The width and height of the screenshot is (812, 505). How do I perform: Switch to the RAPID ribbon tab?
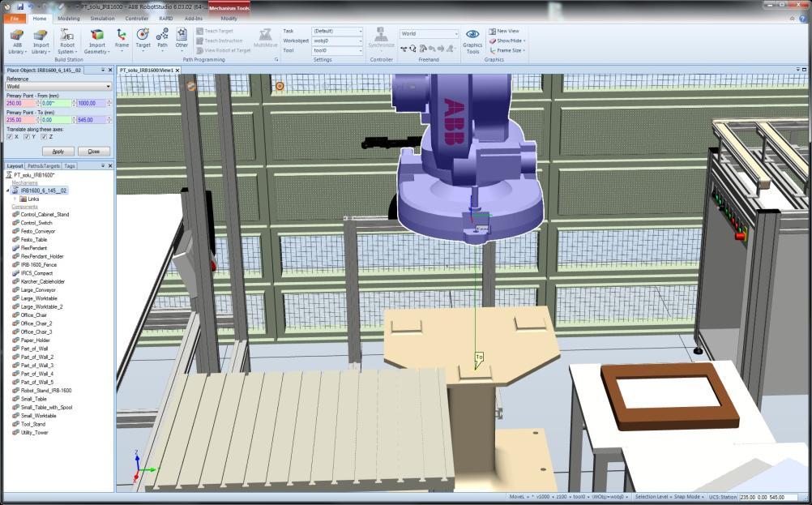165,18
